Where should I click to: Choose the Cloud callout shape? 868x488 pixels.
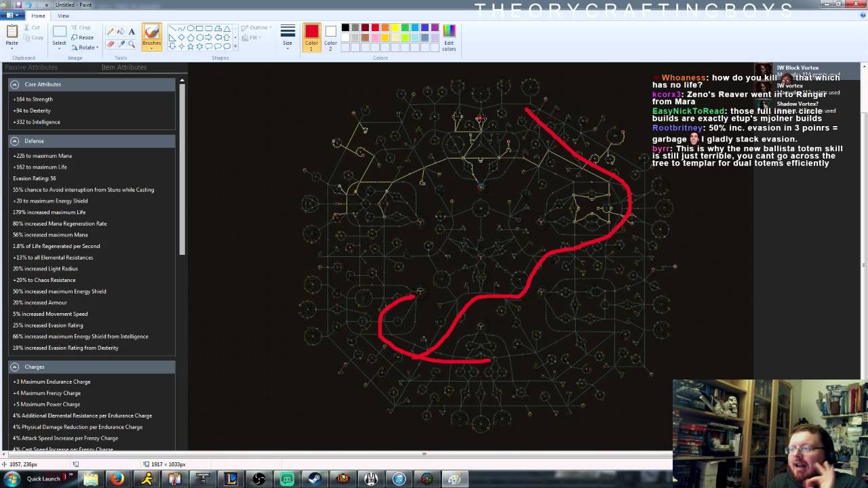click(x=226, y=46)
